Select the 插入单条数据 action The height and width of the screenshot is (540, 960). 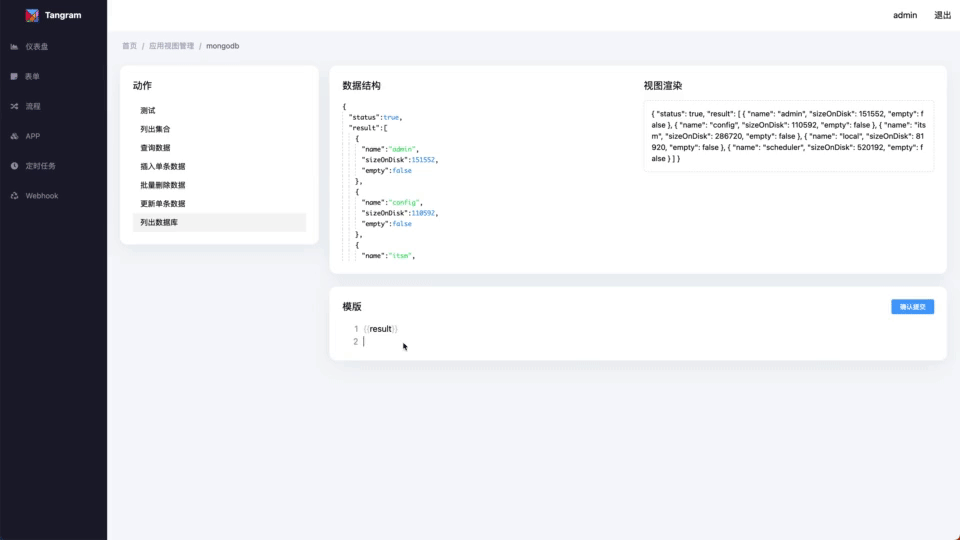tap(162, 167)
